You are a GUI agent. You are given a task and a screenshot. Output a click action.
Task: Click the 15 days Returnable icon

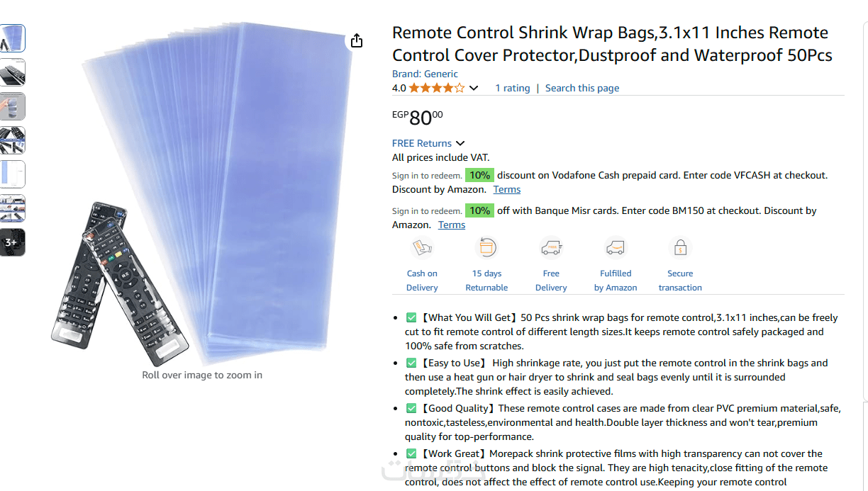tap(486, 248)
